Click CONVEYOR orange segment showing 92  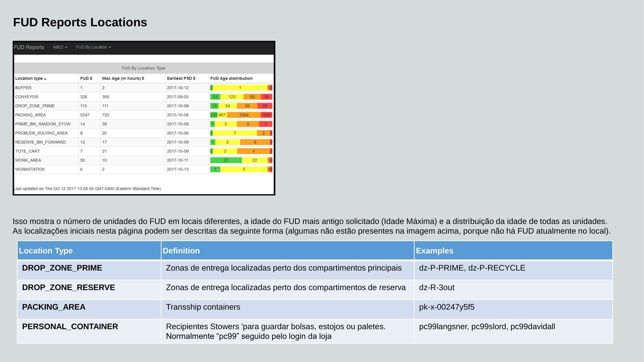252,97
